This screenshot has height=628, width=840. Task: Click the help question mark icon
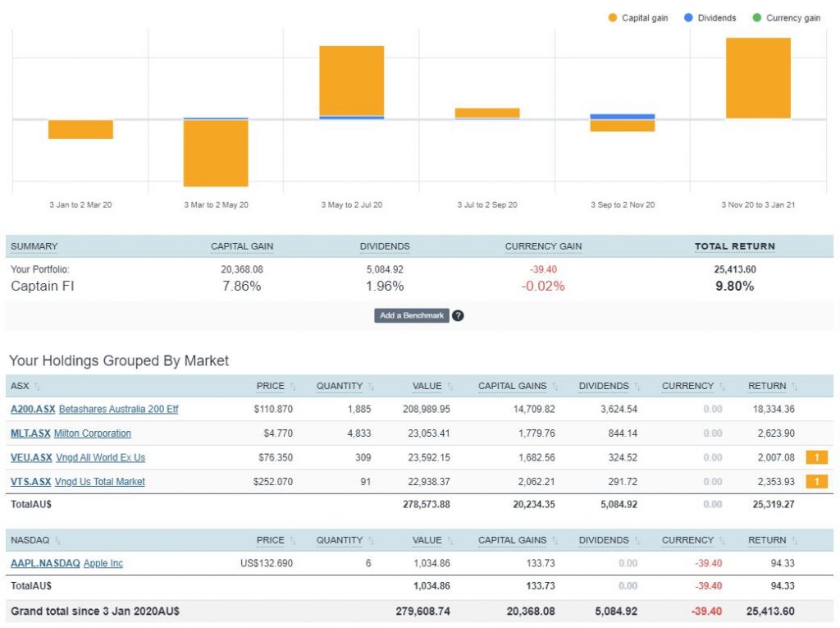(x=458, y=316)
